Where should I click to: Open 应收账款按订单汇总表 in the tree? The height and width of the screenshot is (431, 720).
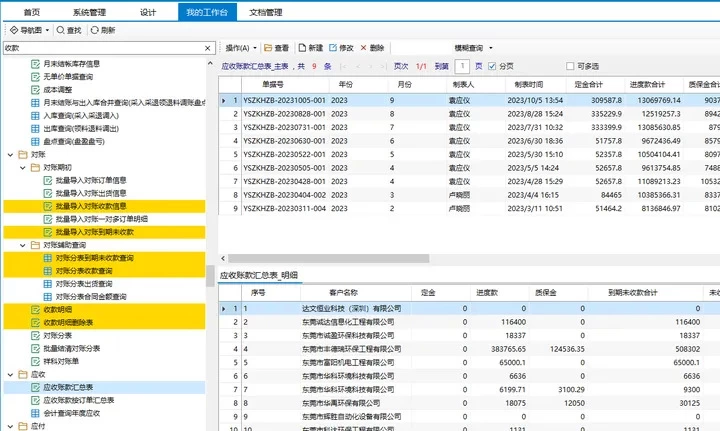click(78, 400)
